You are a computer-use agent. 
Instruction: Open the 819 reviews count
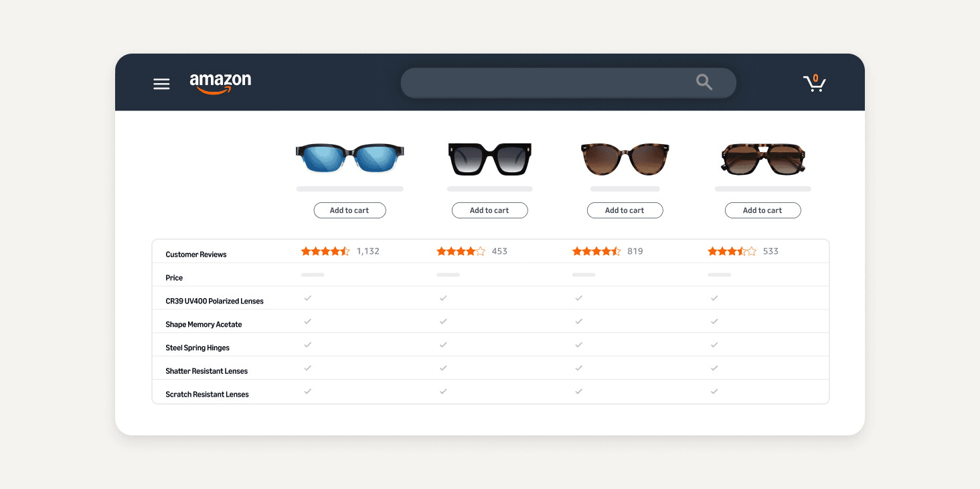(x=635, y=251)
